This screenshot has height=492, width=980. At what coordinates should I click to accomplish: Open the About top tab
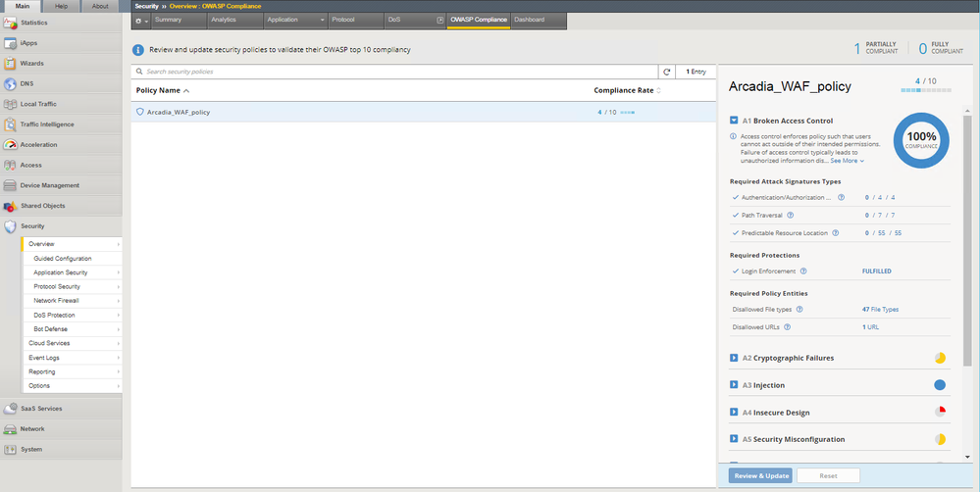100,6
